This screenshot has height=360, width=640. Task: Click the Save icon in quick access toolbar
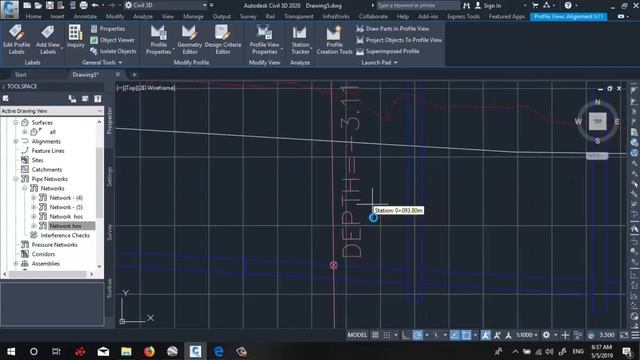[x=49, y=5]
